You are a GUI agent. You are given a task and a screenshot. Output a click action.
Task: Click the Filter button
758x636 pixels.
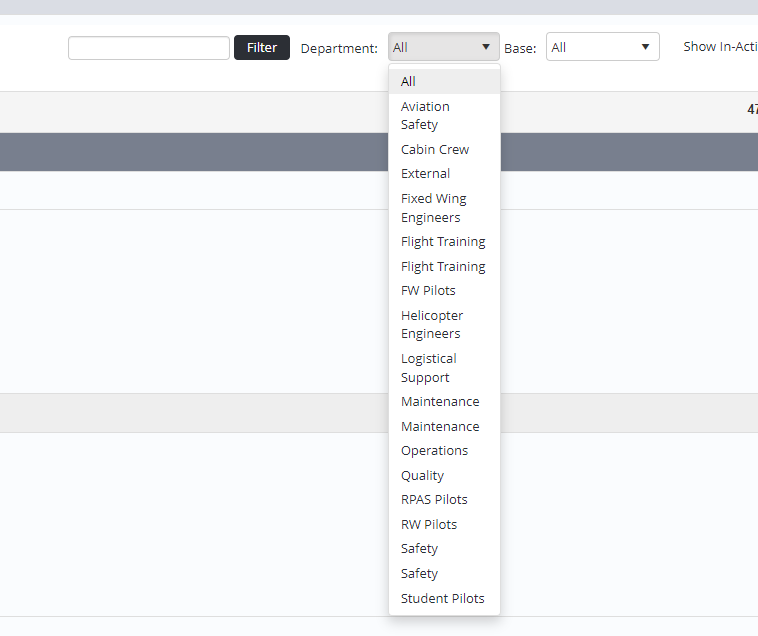pyautogui.click(x=262, y=47)
